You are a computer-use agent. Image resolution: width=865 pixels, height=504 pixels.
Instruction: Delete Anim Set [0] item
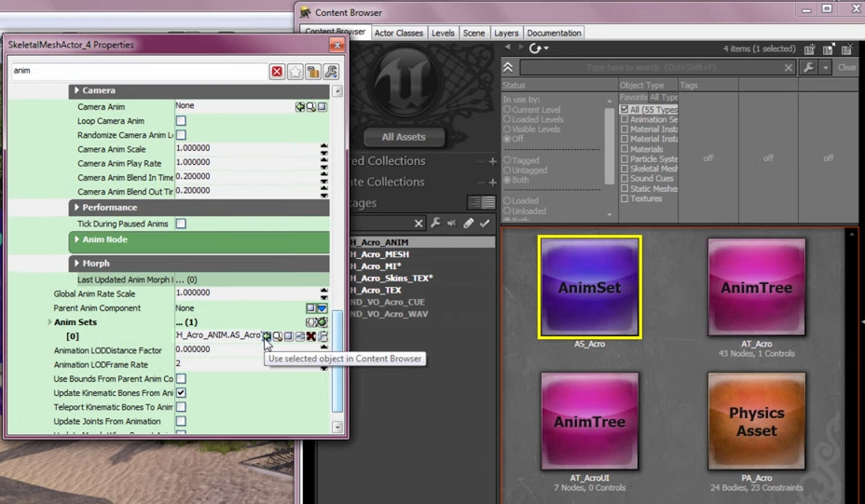[311, 336]
